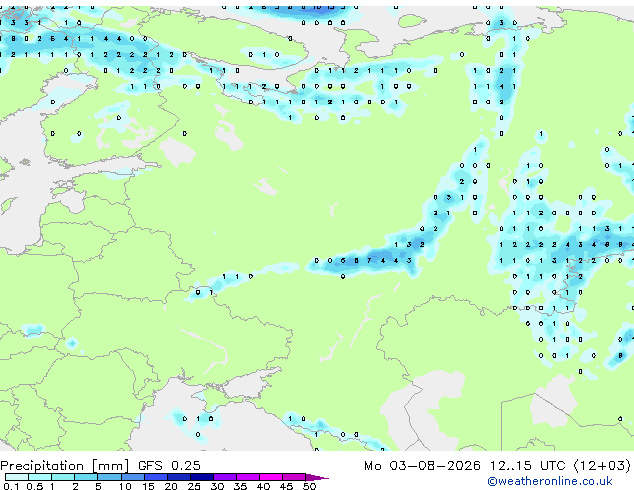Click the '50' legend scale label
Screen dimensions: 634x490
coord(309,486)
